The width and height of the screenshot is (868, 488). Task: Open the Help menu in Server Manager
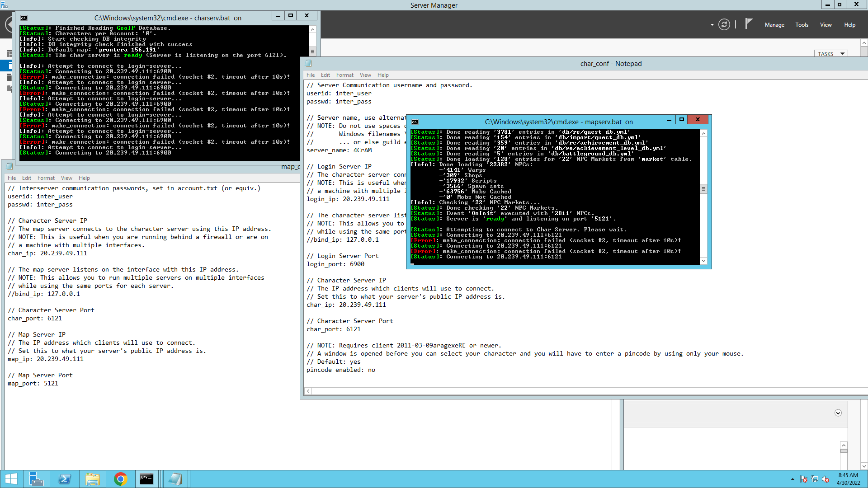[x=849, y=25]
